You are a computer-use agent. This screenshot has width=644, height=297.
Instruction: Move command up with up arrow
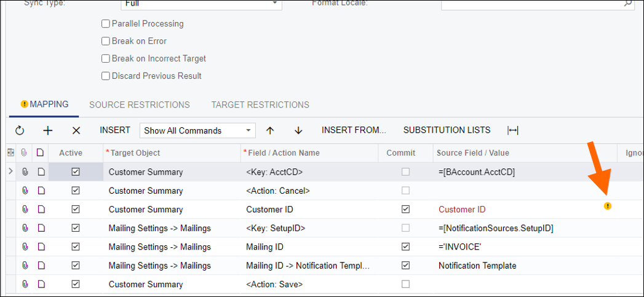coord(269,130)
